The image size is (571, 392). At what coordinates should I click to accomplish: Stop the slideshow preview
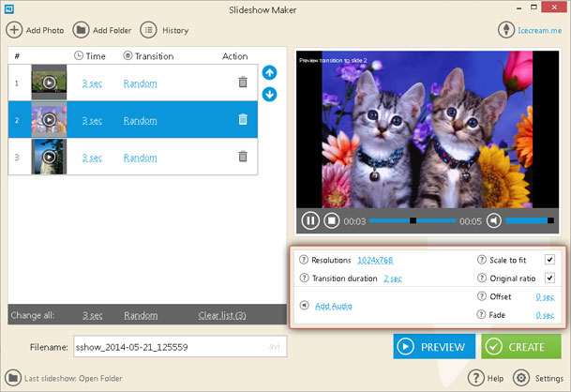[x=331, y=220]
